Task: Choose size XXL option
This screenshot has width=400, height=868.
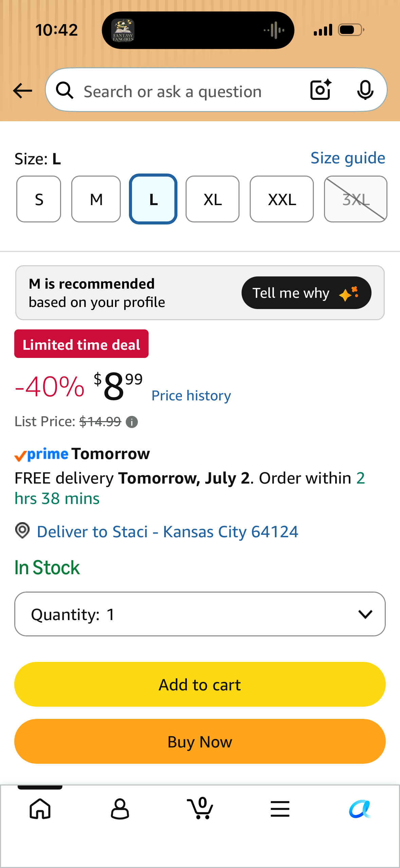Action: (282, 199)
